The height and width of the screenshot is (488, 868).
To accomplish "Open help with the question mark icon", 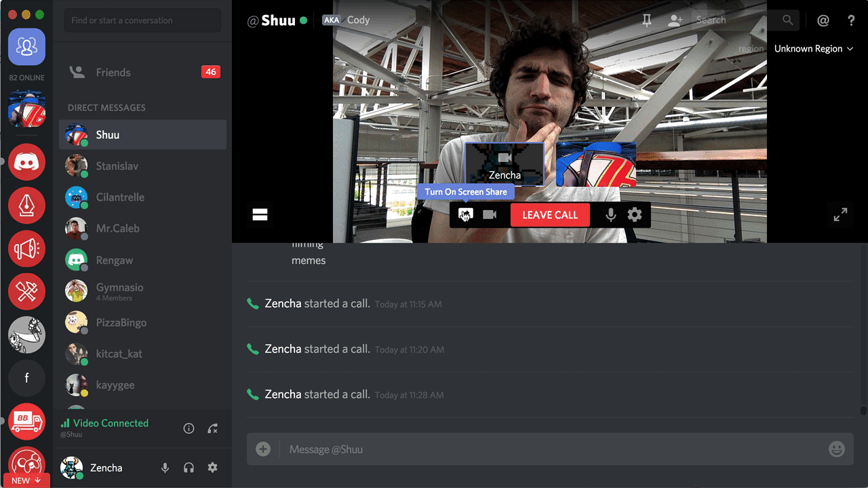I will 852,20.
